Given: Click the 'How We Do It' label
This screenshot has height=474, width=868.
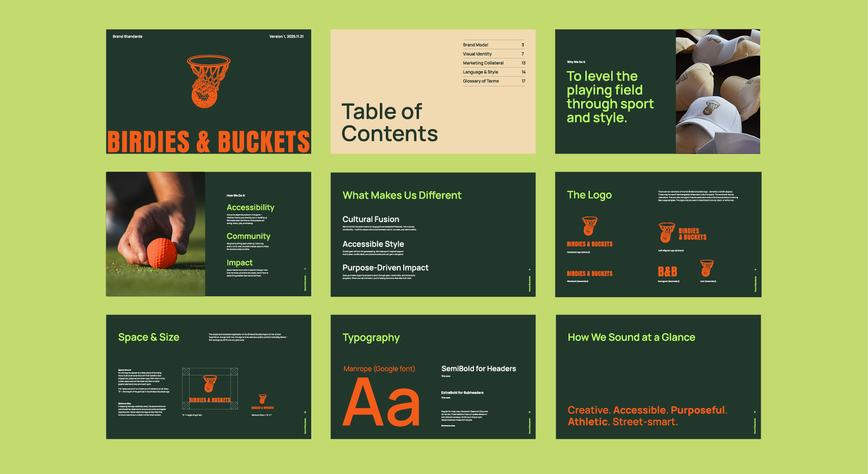Looking at the screenshot, I should coord(235,195).
